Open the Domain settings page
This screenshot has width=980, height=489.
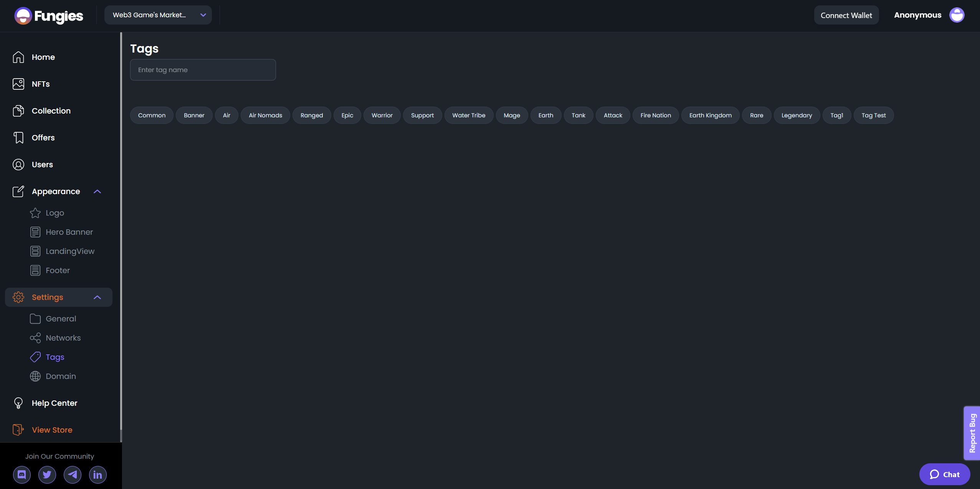tap(61, 376)
